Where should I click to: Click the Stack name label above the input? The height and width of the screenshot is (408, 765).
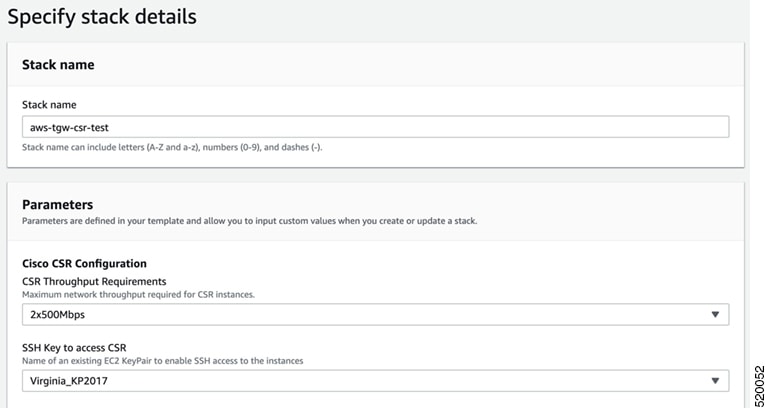click(49, 104)
